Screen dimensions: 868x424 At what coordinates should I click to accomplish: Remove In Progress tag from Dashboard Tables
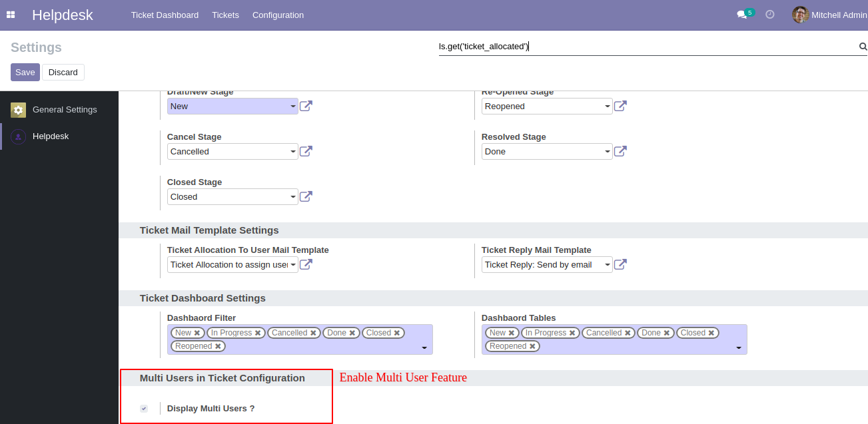click(x=572, y=333)
